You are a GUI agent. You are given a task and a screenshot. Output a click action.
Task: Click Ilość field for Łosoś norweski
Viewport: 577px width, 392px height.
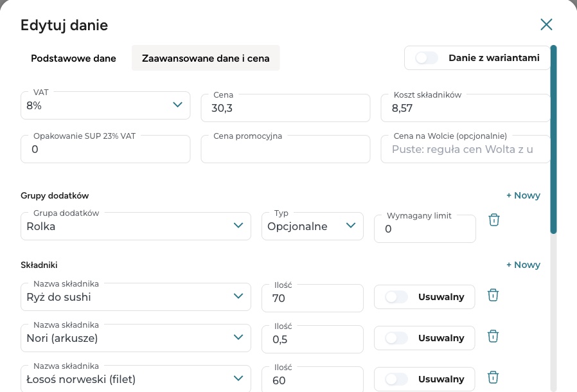click(x=312, y=380)
